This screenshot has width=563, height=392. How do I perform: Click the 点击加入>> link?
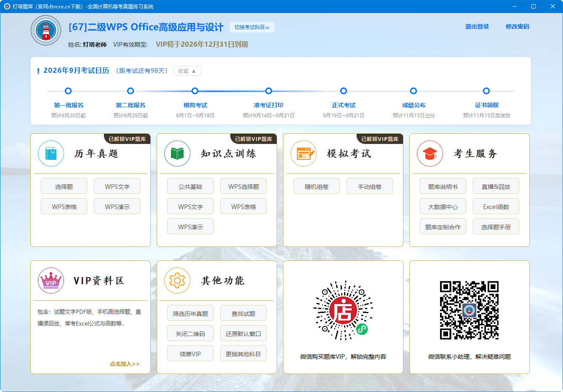click(x=125, y=364)
